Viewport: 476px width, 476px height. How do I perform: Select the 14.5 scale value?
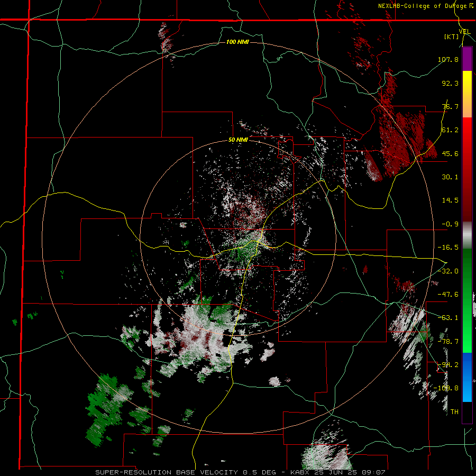click(x=450, y=200)
